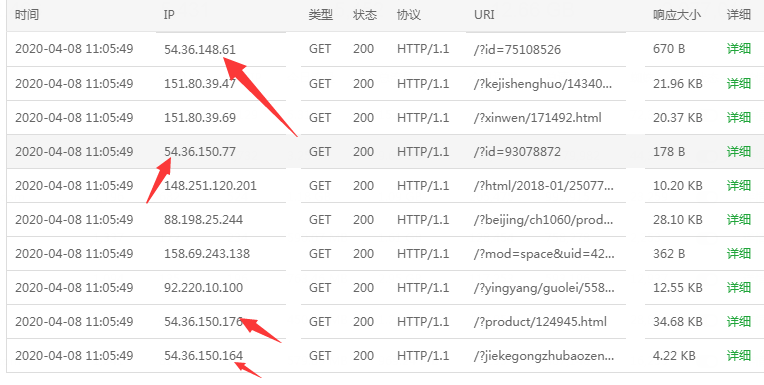Open 详细 link for IP 151.80.39.69
This screenshot has height=385, width=764.
[739, 117]
